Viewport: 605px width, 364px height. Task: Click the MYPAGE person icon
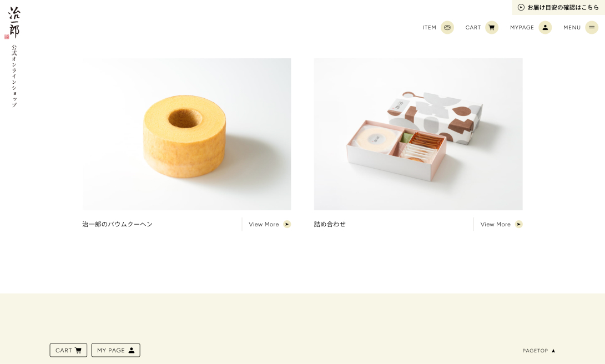click(x=545, y=27)
